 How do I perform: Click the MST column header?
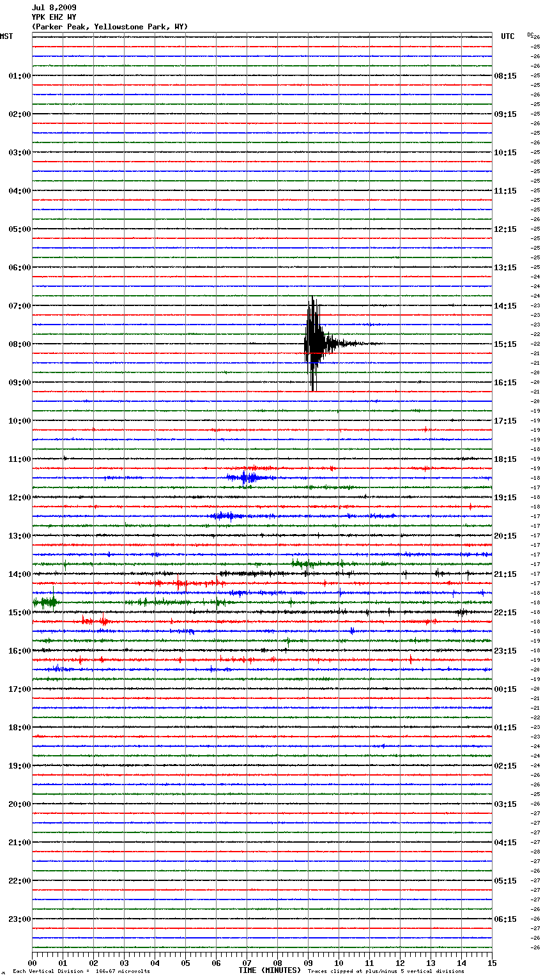tap(6, 36)
